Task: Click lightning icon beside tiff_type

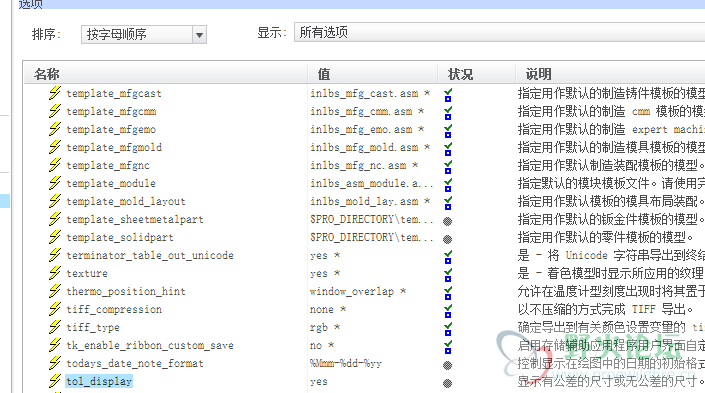Action: pyautogui.click(x=55, y=327)
